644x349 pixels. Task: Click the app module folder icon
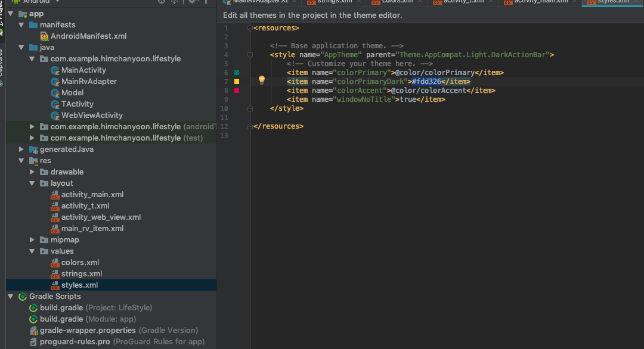point(23,14)
